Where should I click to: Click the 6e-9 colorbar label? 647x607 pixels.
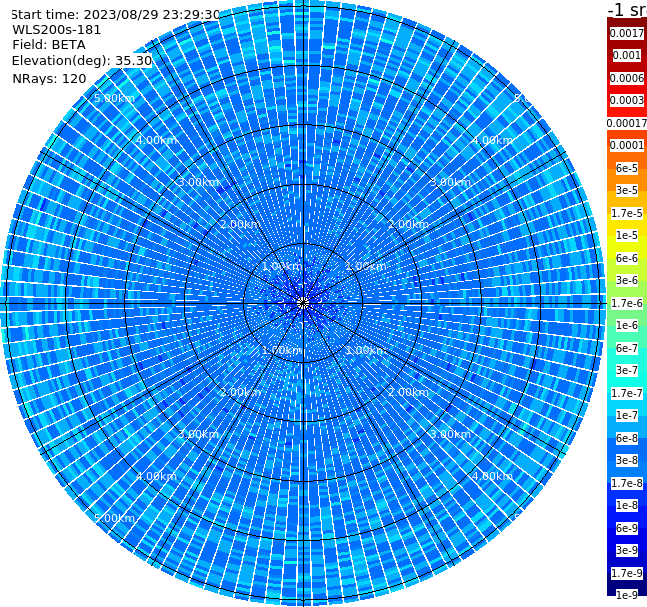(627, 528)
